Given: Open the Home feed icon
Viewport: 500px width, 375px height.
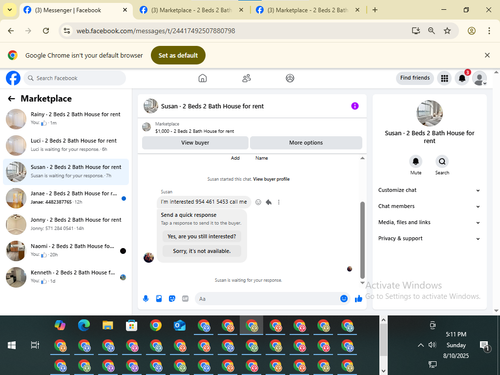Looking at the screenshot, I should [202, 78].
